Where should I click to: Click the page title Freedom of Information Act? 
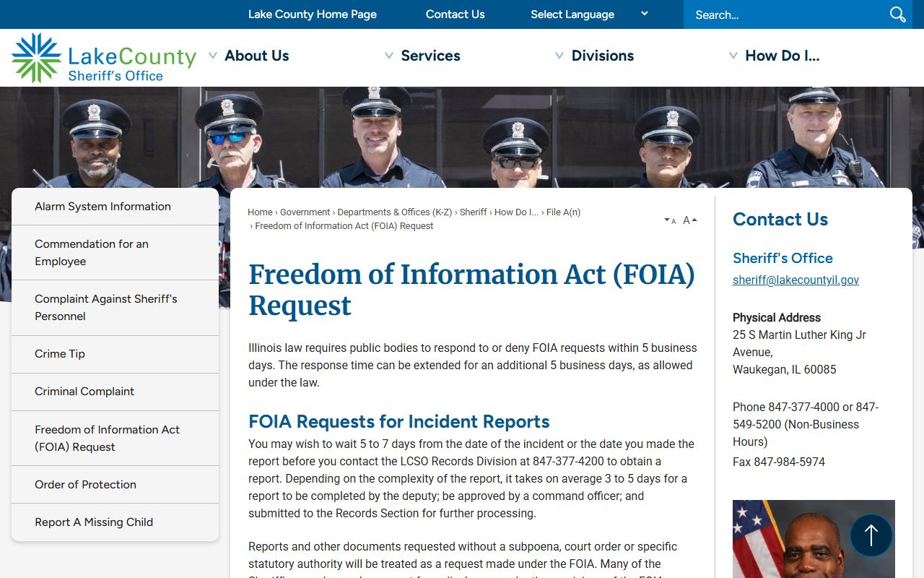tap(471, 290)
